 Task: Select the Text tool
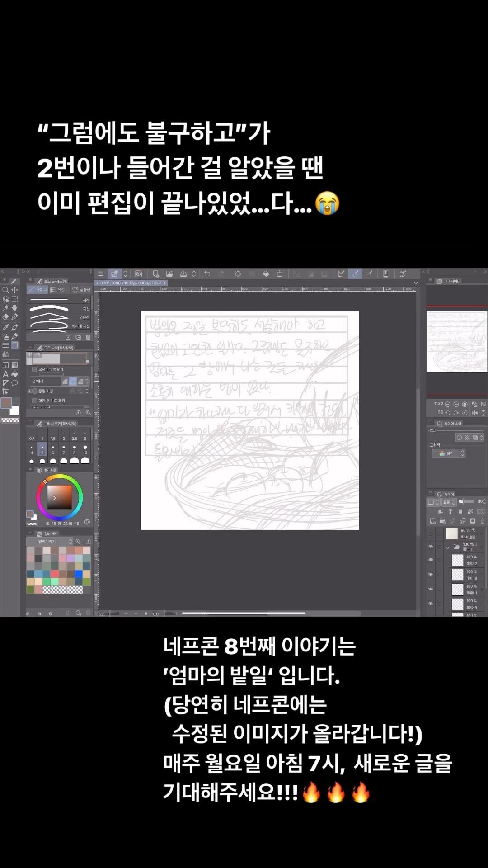pyautogui.click(x=6, y=374)
